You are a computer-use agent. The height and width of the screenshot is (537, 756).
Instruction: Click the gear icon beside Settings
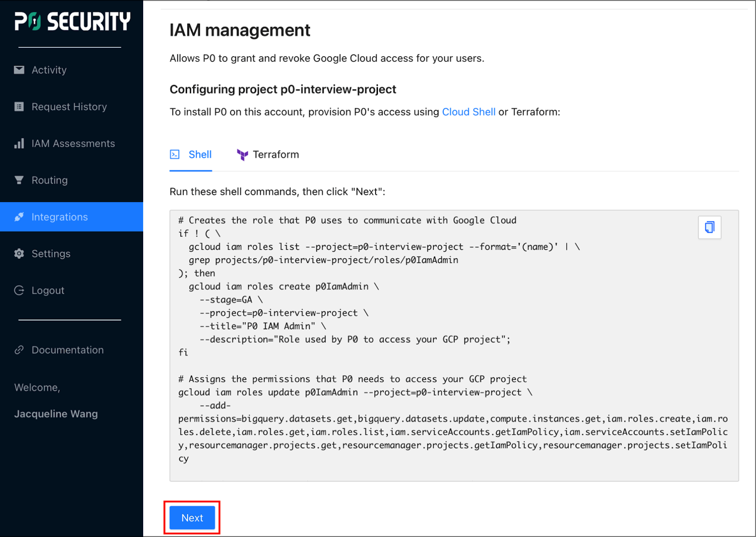19,254
